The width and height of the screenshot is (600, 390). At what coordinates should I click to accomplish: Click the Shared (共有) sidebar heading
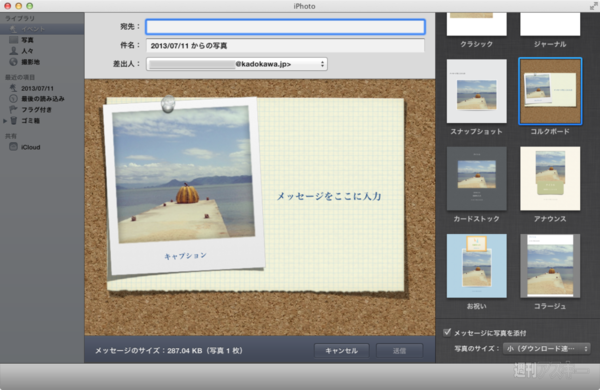tap(11, 136)
